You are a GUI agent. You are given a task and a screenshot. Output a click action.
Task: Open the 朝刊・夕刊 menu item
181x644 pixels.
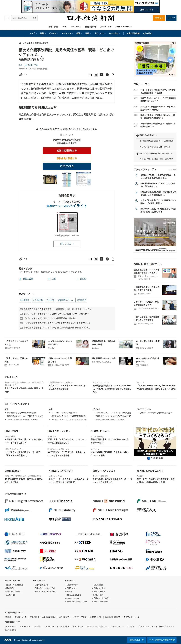[x=53, y=27]
